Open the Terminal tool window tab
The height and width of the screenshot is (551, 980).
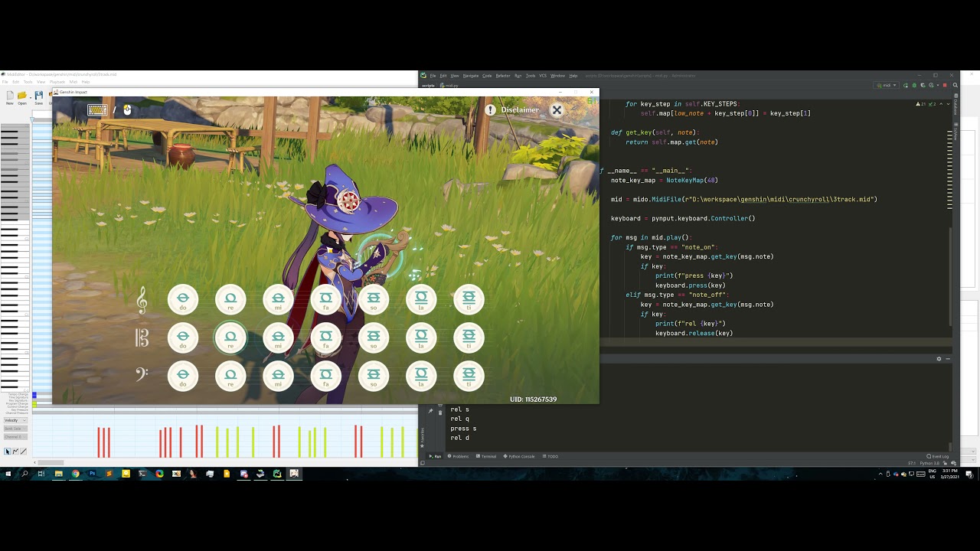coord(486,456)
